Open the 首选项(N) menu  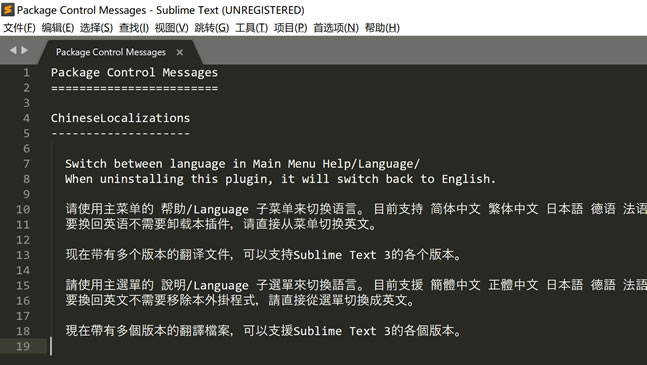tap(336, 28)
